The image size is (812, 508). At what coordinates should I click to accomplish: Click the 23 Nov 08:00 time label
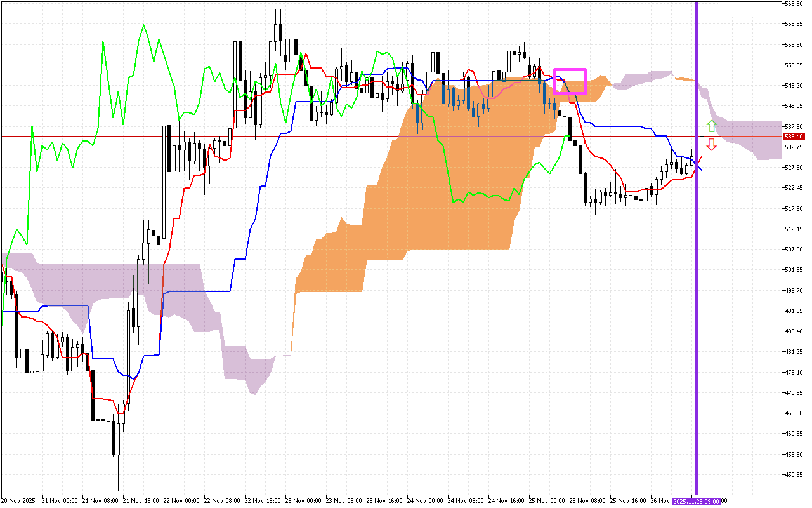tap(344, 501)
